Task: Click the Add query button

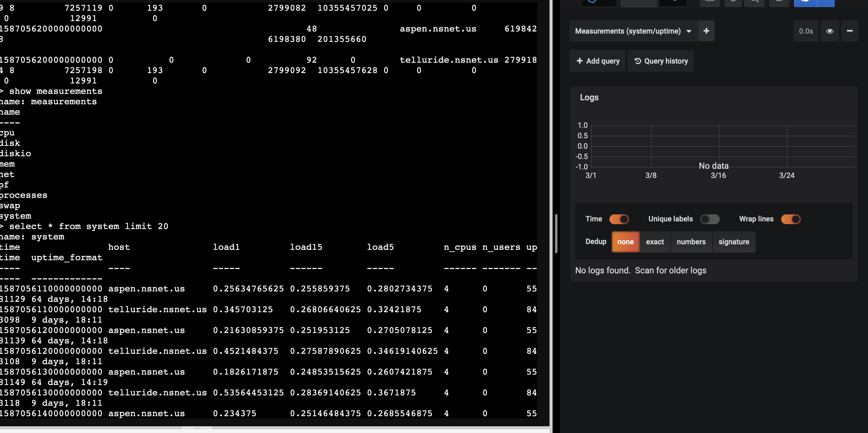Action: tap(598, 61)
